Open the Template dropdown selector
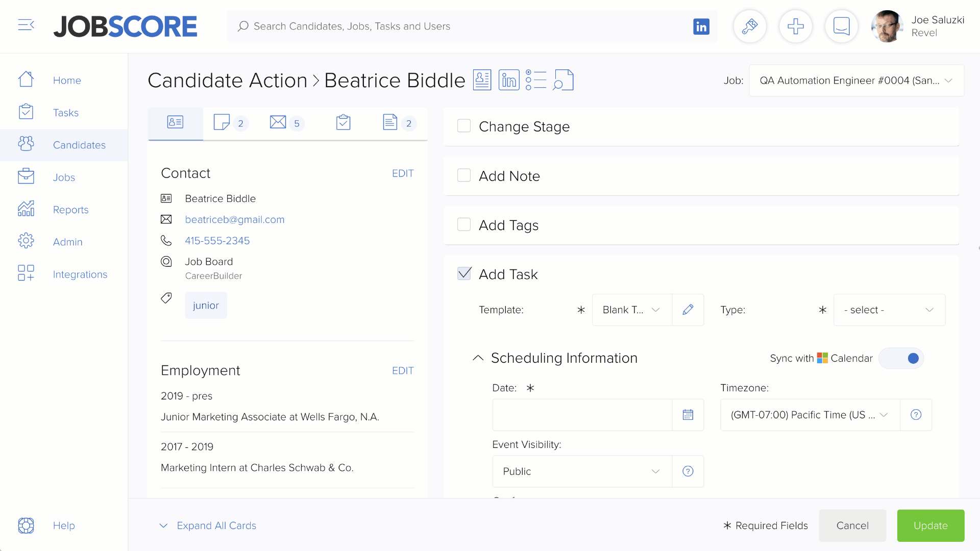 coord(630,310)
